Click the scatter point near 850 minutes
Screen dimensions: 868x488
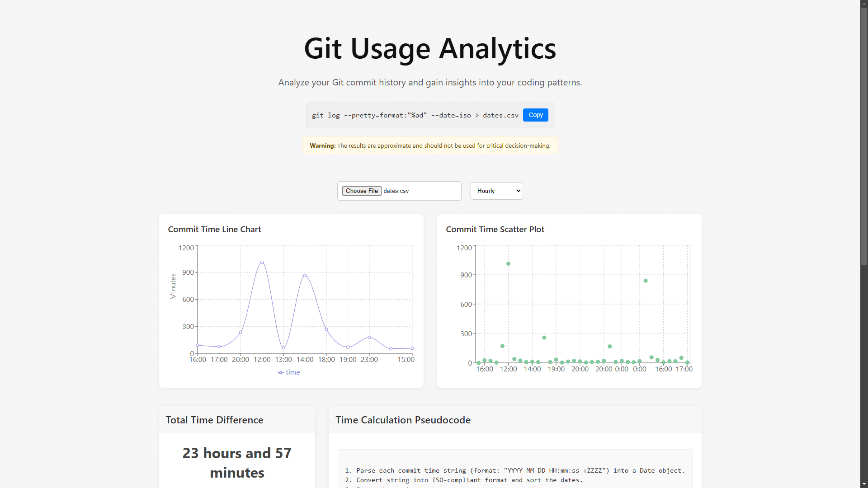tap(646, 281)
